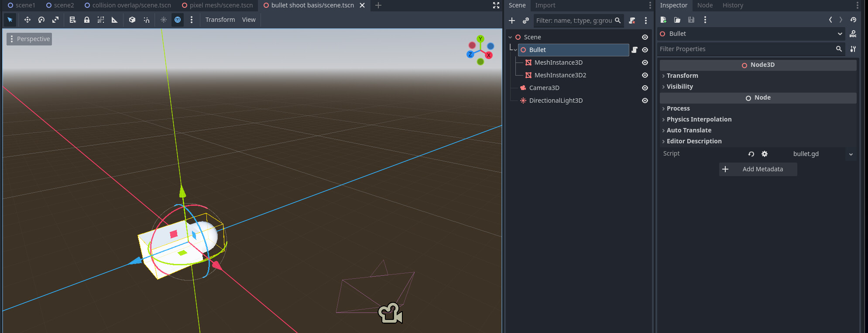The image size is (868, 333).
Task: Group the selected node's children
Action: pos(101,20)
